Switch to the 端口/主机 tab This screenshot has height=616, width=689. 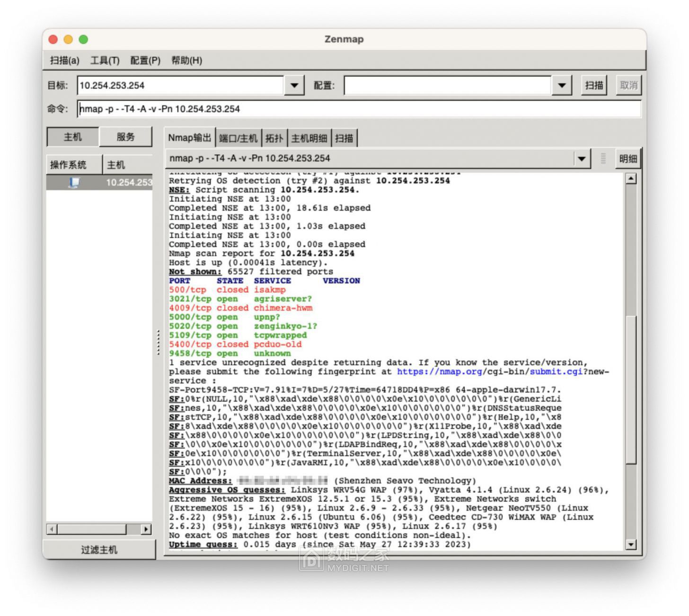(x=238, y=138)
